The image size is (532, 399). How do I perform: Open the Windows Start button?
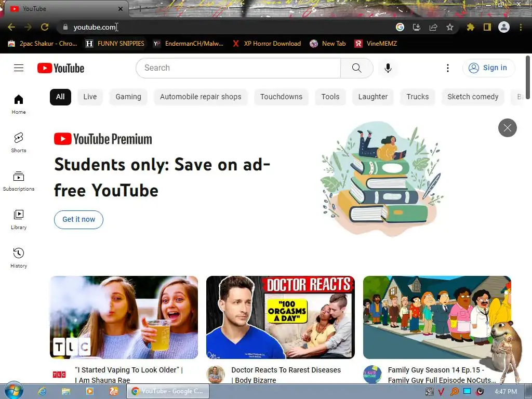14,391
